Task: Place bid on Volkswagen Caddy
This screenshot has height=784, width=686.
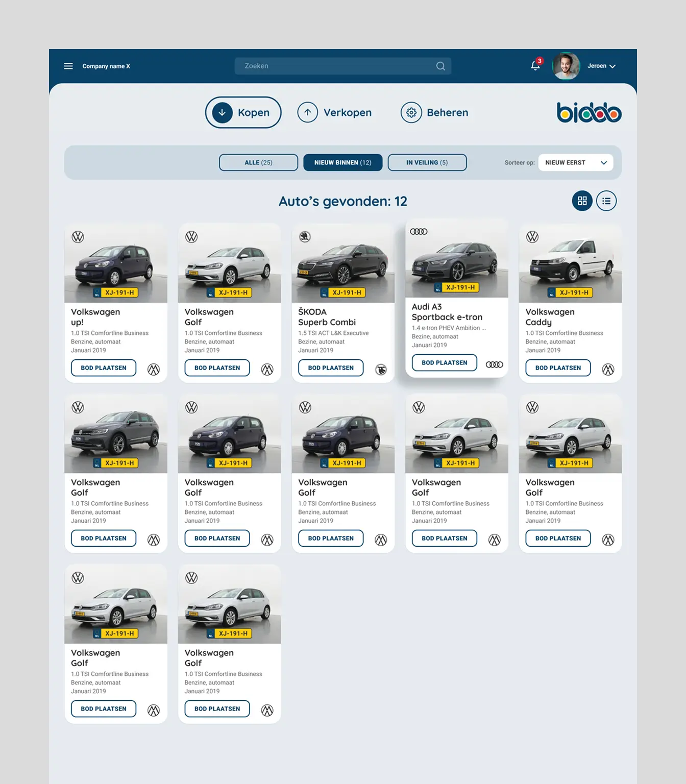Action: tap(558, 367)
